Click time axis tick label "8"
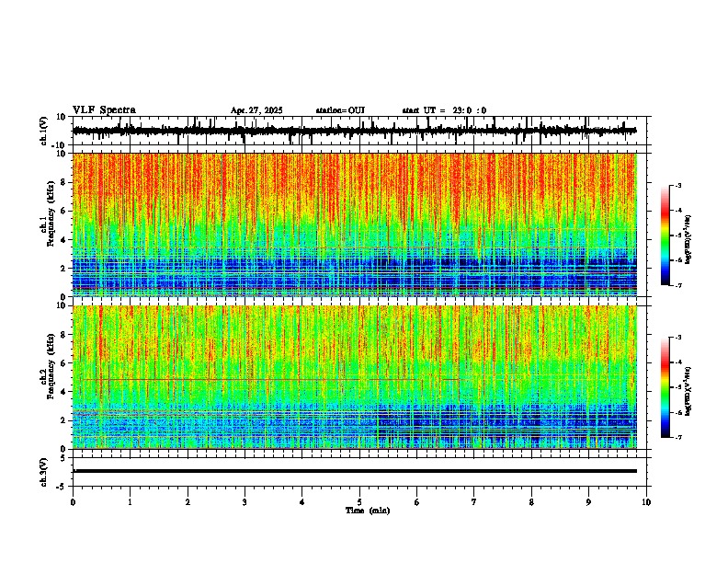Viewport: 728px width, 563px height. click(x=531, y=502)
